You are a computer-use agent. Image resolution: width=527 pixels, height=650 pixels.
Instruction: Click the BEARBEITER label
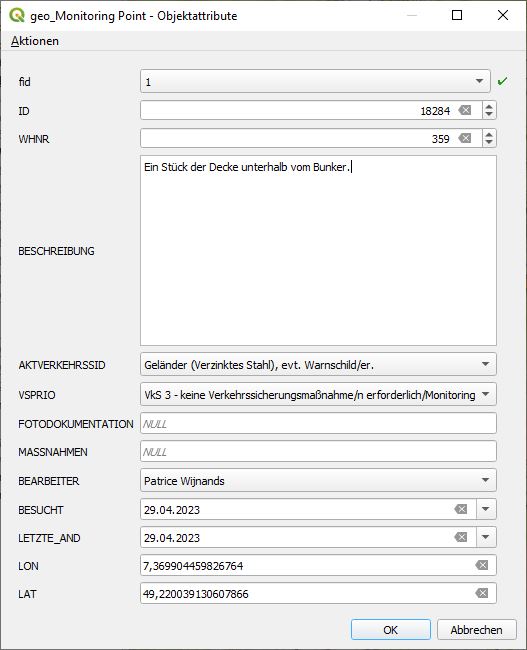click(49, 481)
